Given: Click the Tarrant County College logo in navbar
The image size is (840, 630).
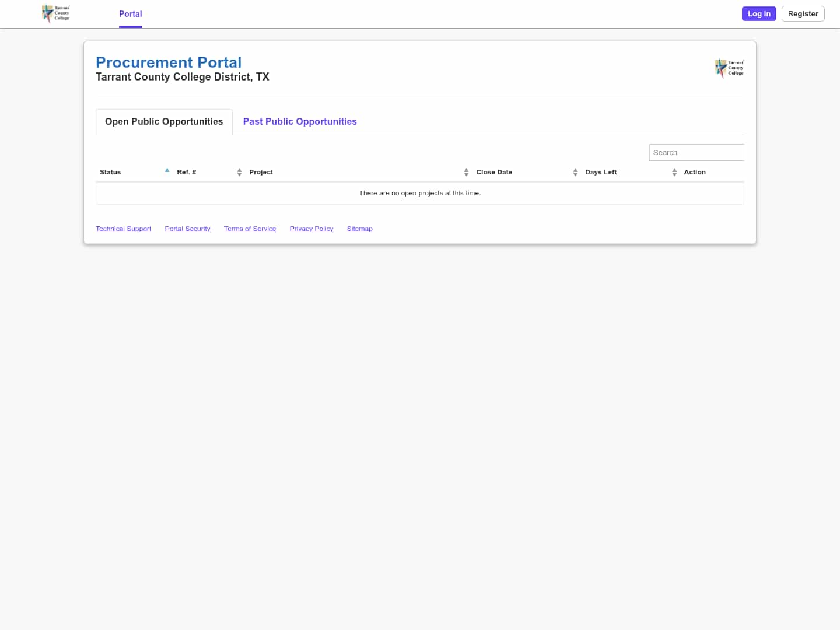Looking at the screenshot, I should point(55,13).
